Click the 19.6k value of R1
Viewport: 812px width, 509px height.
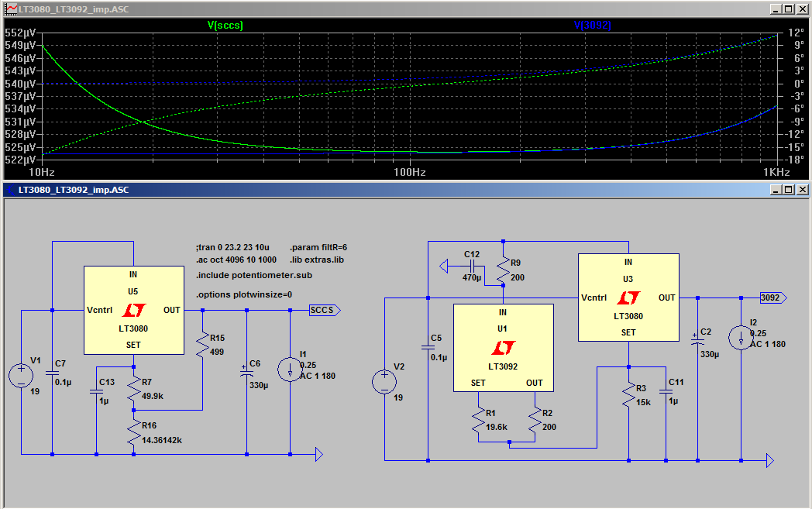pyautogui.click(x=497, y=427)
